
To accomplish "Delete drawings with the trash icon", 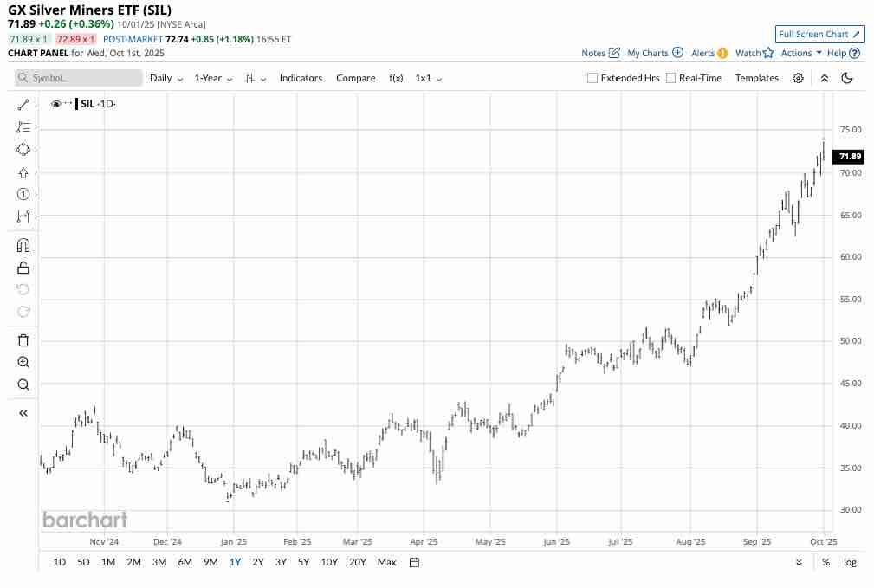I will click(23, 340).
